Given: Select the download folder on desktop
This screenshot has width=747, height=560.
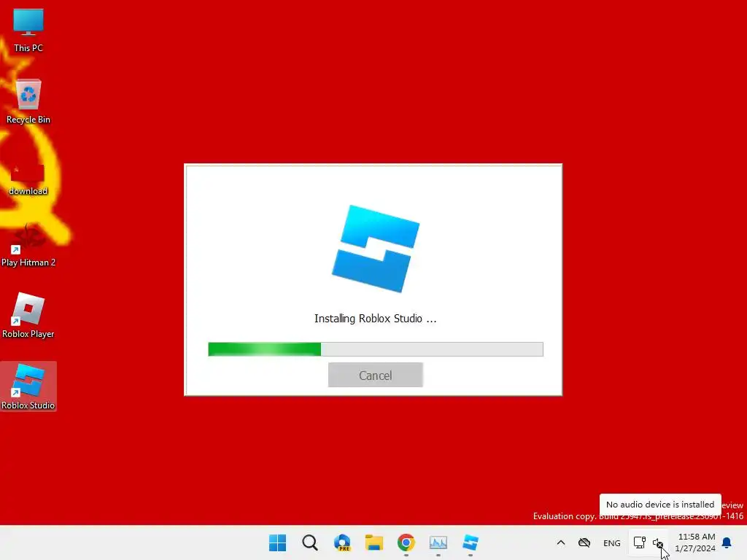Looking at the screenshot, I should click(x=28, y=179).
